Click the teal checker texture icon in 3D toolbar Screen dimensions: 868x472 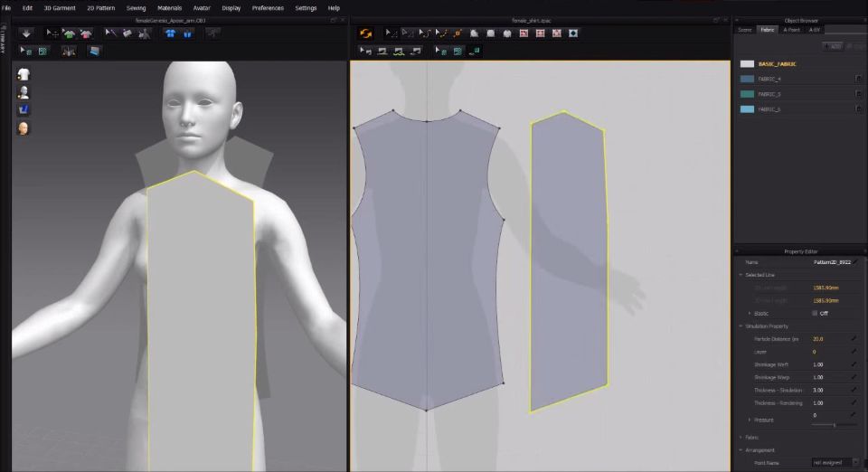point(42,51)
